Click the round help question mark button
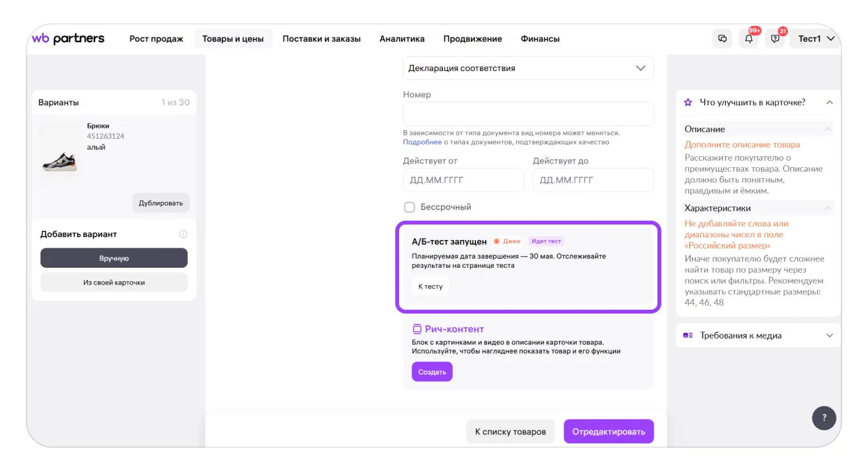This screenshot has height=471, width=868. pyautogui.click(x=823, y=417)
